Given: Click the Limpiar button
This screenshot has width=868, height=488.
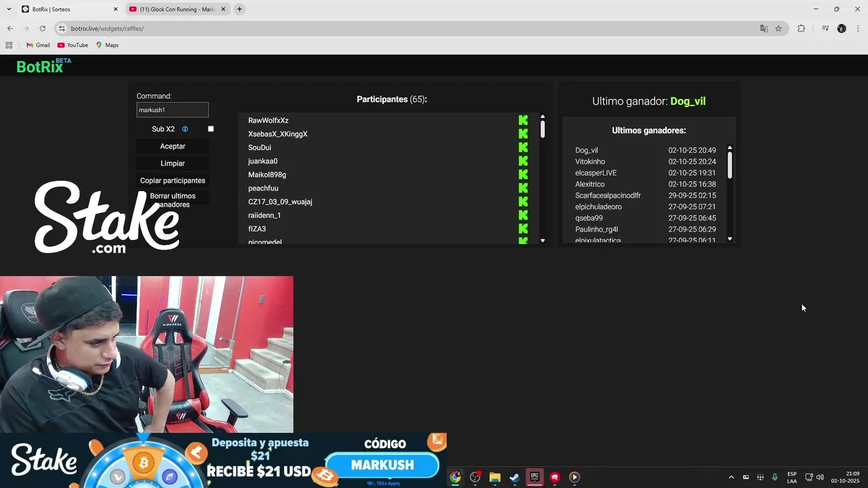Looking at the screenshot, I should tap(172, 163).
